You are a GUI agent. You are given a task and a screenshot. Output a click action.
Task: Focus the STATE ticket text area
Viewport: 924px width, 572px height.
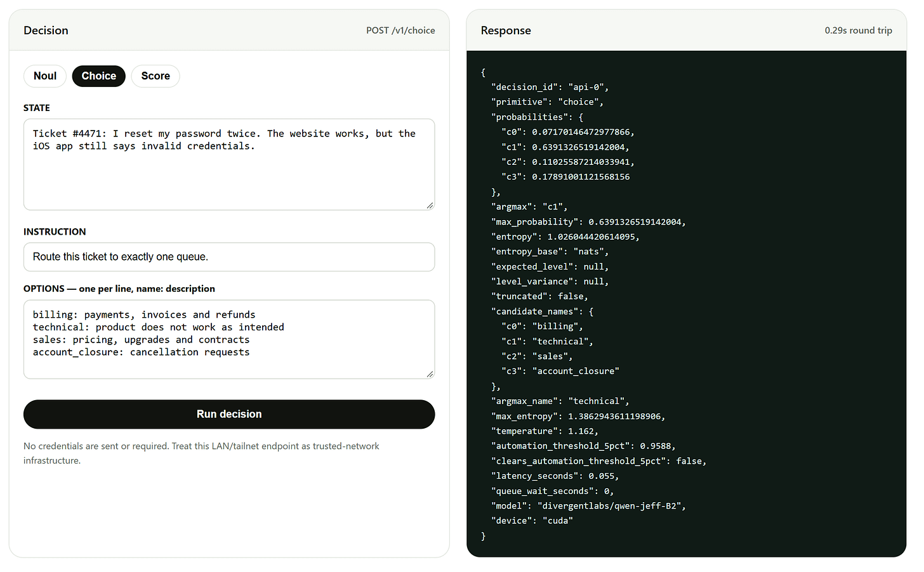[x=229, y=164]
